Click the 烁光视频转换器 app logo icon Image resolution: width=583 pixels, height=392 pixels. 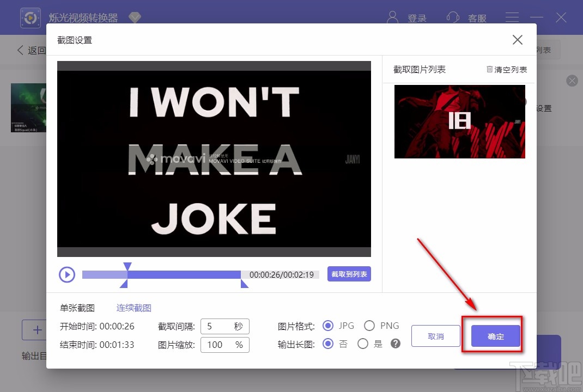[30, 17]
